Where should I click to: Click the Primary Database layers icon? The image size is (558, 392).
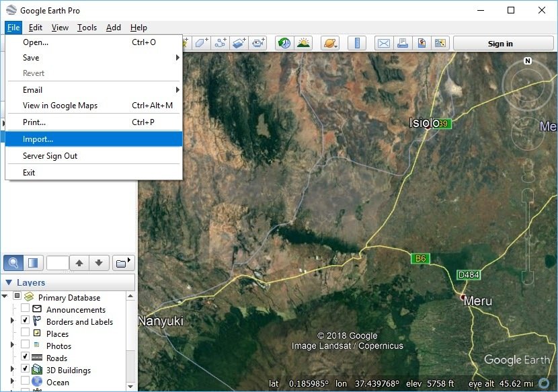[x=29, y=297]
